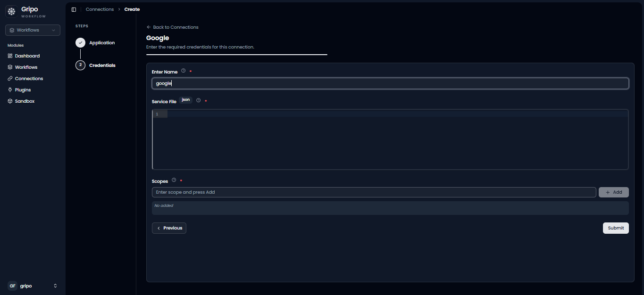Image resolution: width=644 pixels, height=295 pixels.
Task: Click the Application step checkmark circle
Action: tap(80, 43)
